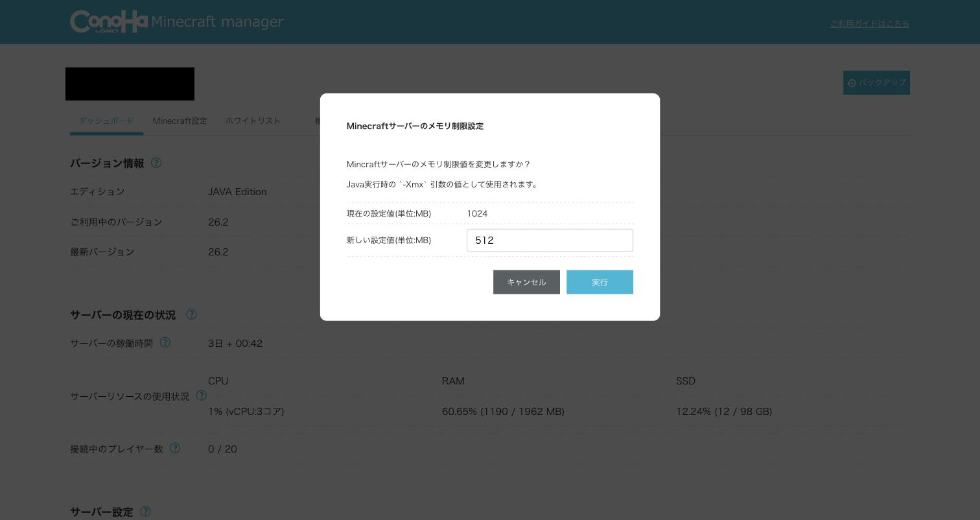
Task: Open the help icon beside バージョン情報
Action: click(x=156, y=163)
